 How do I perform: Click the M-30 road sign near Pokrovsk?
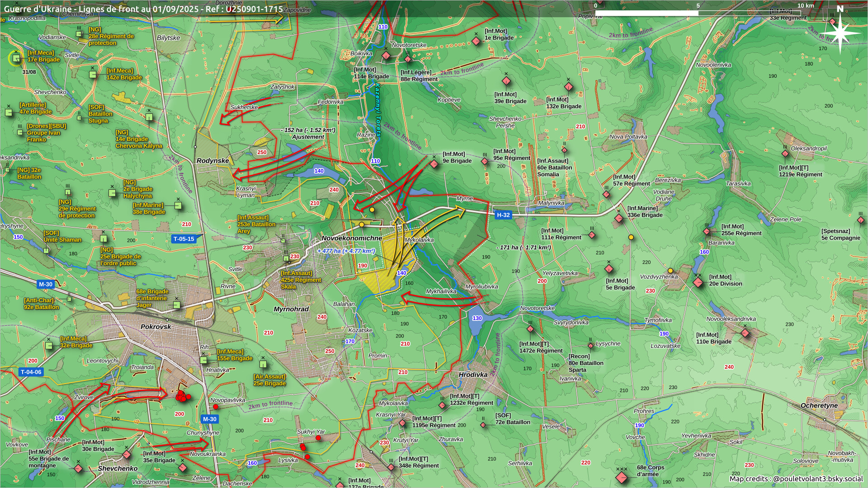click(46, 284)
